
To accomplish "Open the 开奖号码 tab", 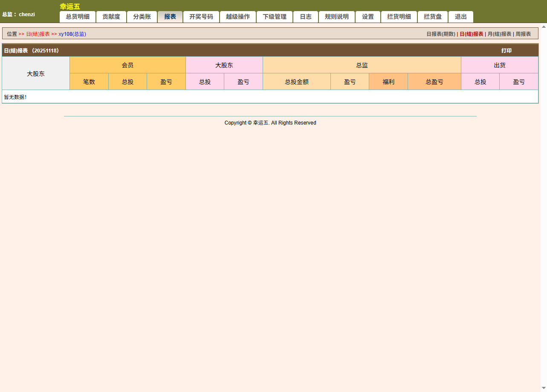I will click(x=201, y=17).
